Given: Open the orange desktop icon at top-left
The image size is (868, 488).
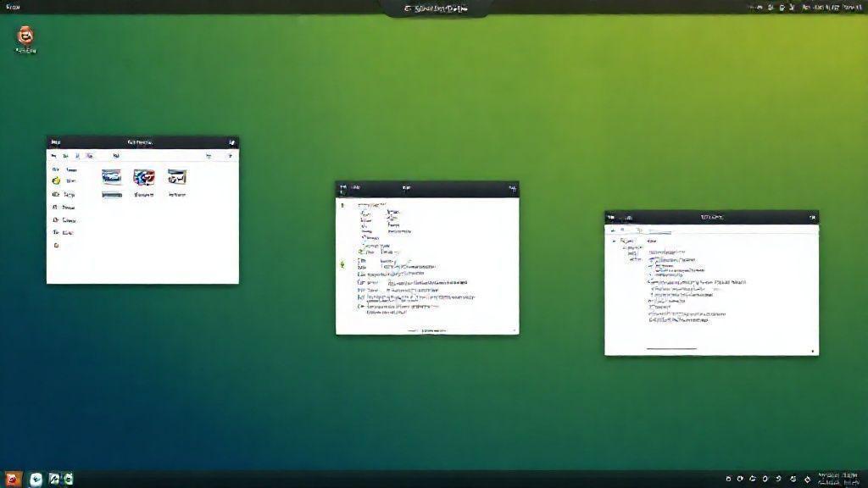Looking at the screenshot, I should (x=25, y=36).
